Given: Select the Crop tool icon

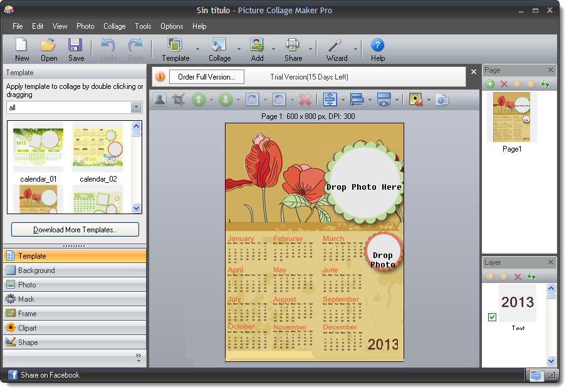Looking at the screenshot, I should tap(179, 100).
